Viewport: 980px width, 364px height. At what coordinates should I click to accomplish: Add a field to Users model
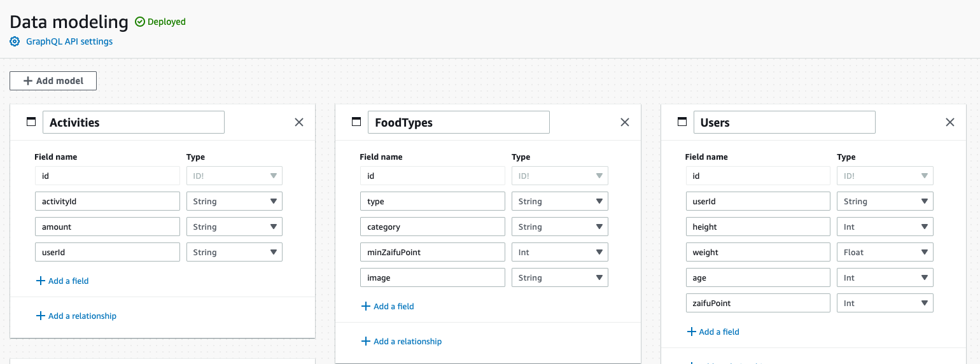pos(713,332)
